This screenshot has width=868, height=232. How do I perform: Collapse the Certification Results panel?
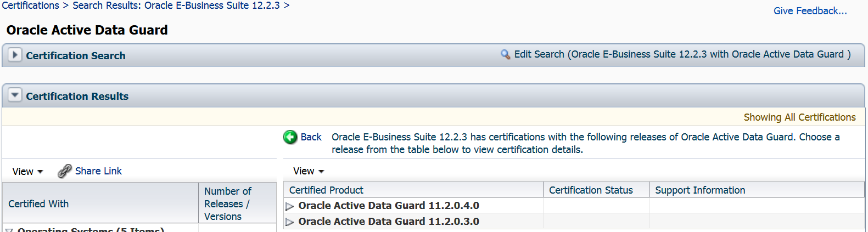15,95
